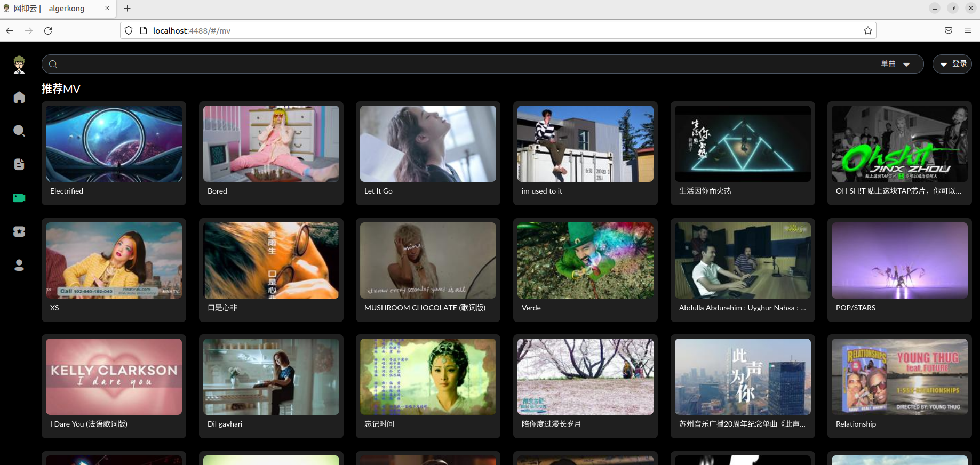The image size is (980, 465).
Task: Click the tracking protection shield icon
Action: click(129, 30)
